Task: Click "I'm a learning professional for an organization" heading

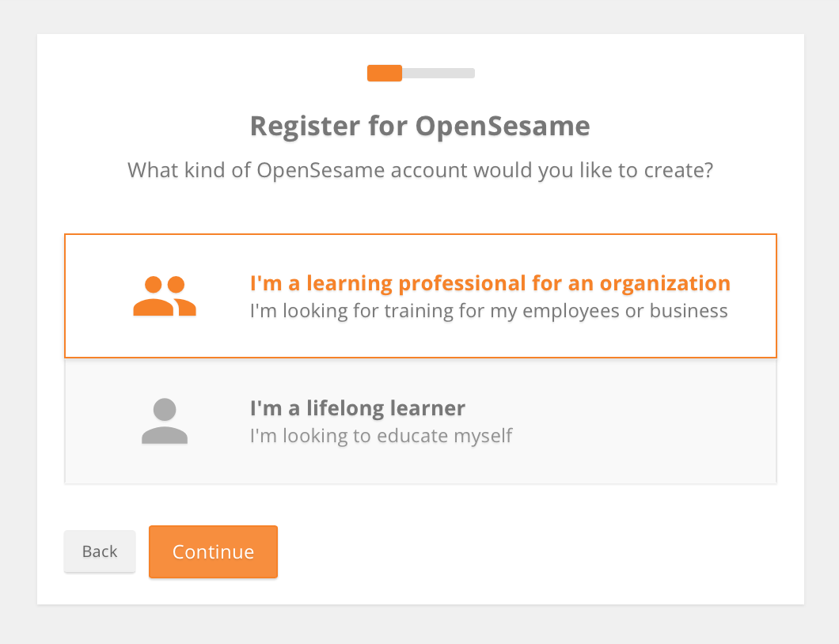Action: coord(490,282)
